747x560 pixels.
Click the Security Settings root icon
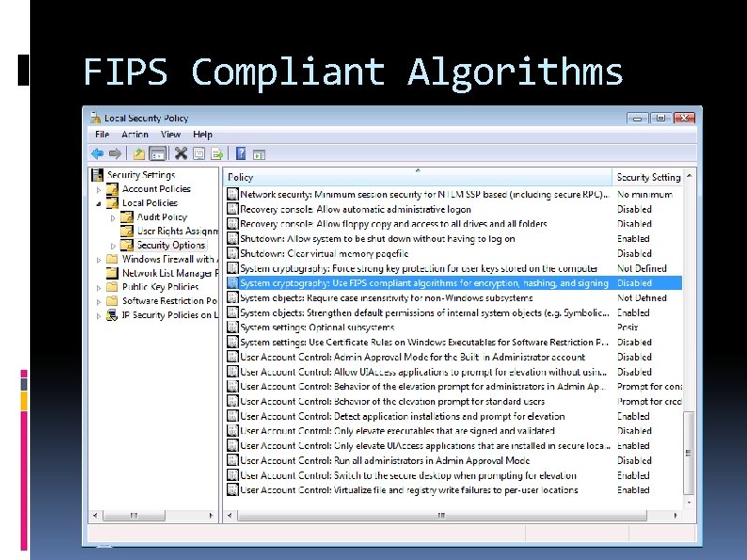pyautogui.click(x=97, y=175)
